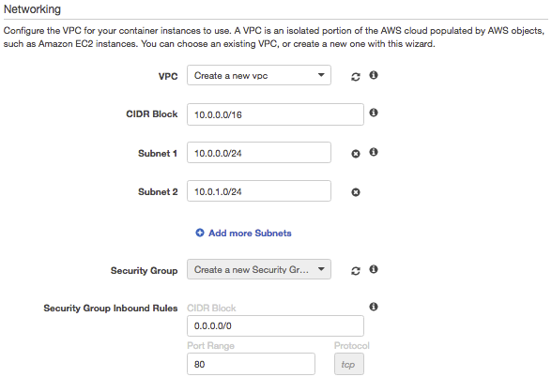This screenshot has height=392, width=552.
Task: Refresh the Security Group list icon
Action: coord(356,271)
